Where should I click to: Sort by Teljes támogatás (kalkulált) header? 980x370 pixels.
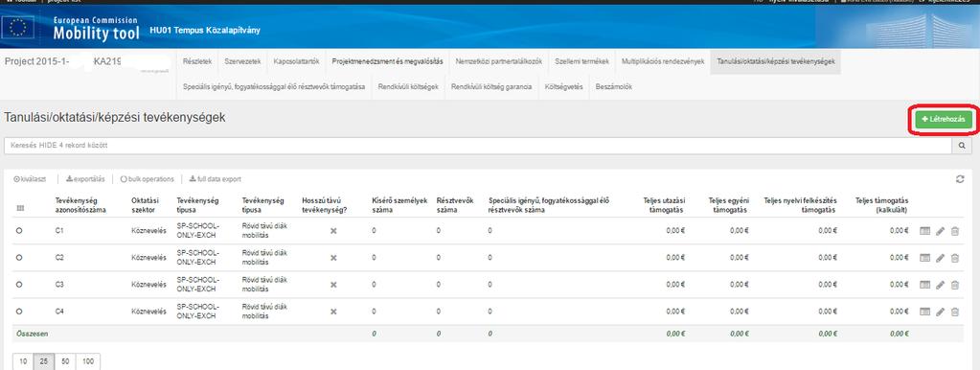point(881,205)
